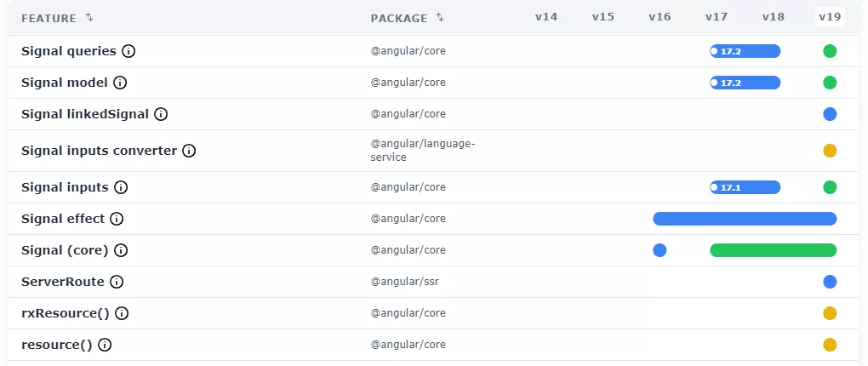Screen dimensions: 868x366
Task: Open rxResource() info icon
Action: coord(122,313)
